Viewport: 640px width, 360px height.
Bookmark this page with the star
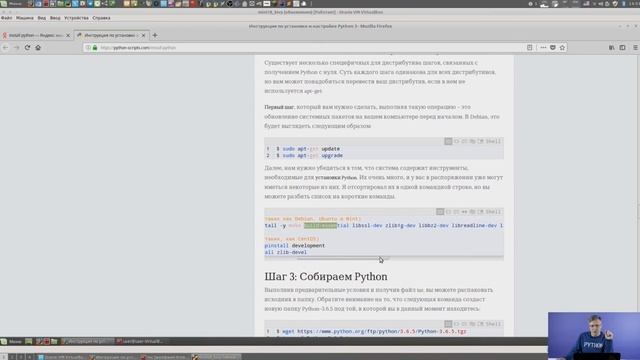pyautogui.click(x=562, y=48)
